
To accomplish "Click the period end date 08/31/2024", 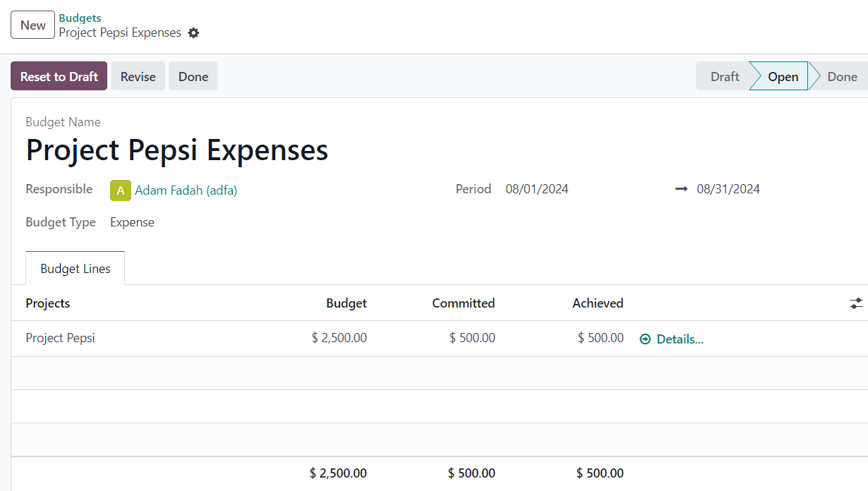I will [x=728, y=189].
